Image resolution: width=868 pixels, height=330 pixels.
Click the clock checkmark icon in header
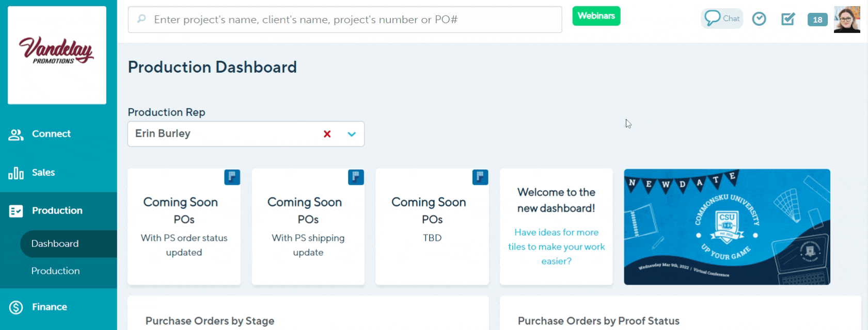759,19
